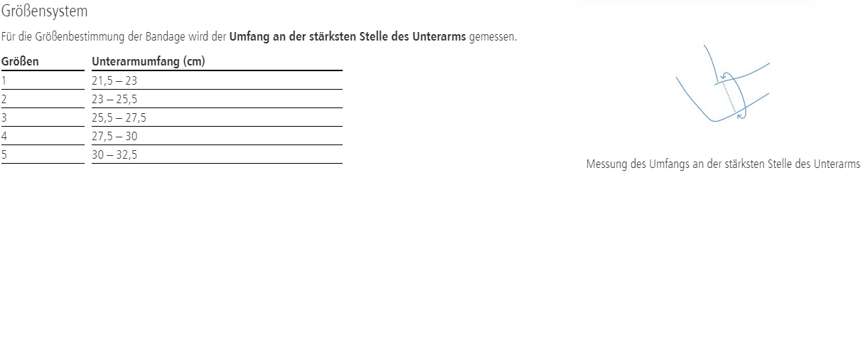Click the dotted measuring line in illustration
The width and height of the screenshot is (868, 363).
730,98
